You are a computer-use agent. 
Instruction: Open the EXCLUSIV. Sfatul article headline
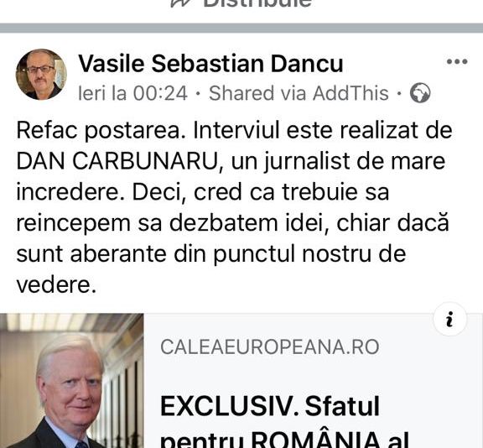[x=285, y=421]
